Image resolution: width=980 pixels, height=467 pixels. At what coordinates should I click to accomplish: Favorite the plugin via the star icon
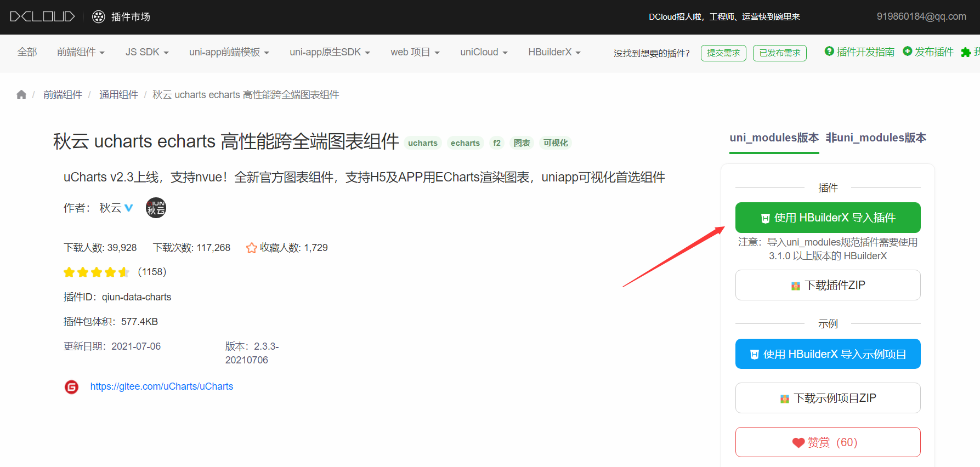coord(252,248)
